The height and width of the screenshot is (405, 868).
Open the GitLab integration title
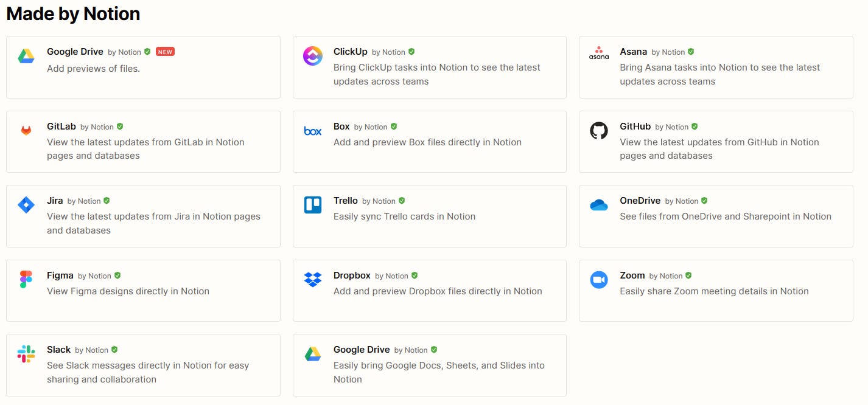(61, 126)
